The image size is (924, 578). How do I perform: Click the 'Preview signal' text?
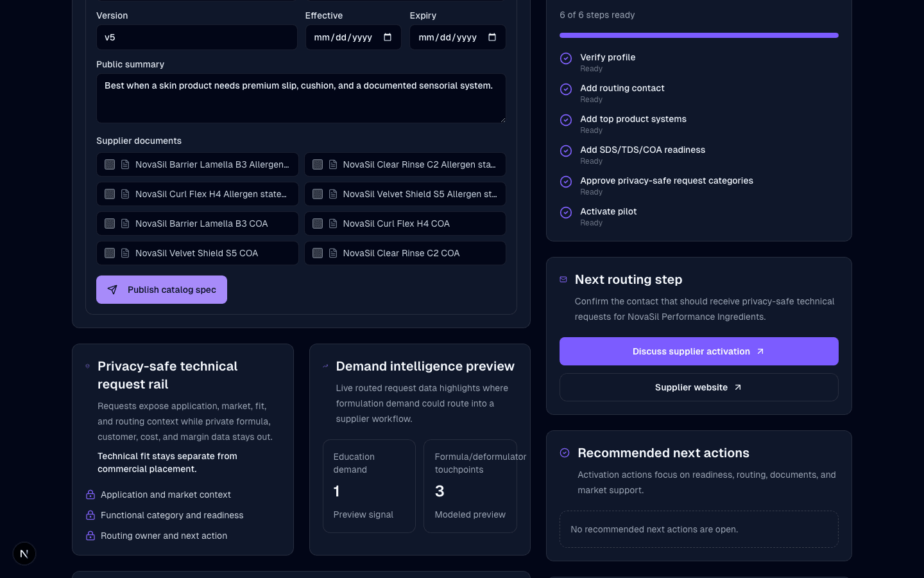click(x=363, y=514)
